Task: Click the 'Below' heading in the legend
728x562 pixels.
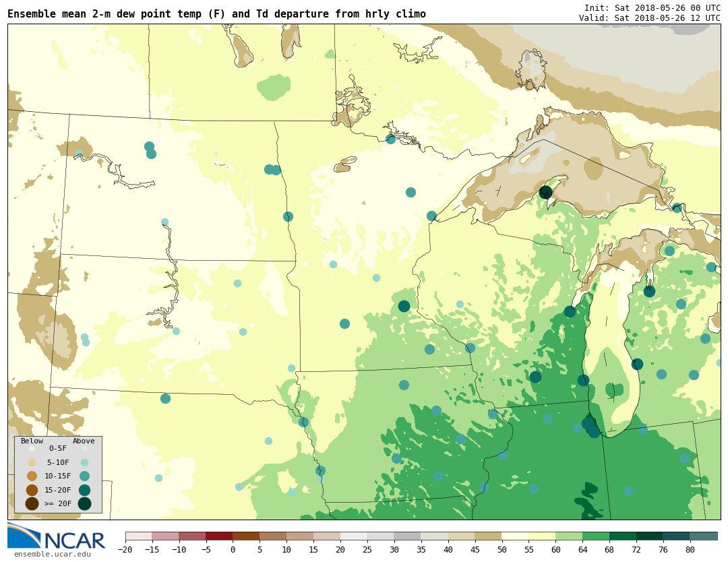Action: pyautogui.click(x=32, y=441)
